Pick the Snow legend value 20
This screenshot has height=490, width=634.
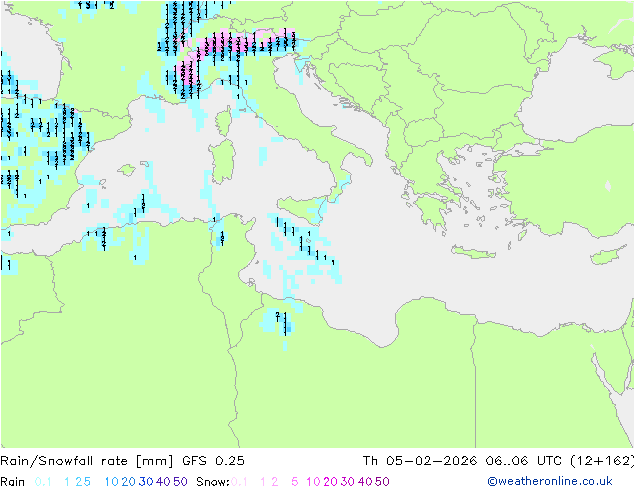coord(330,482)
